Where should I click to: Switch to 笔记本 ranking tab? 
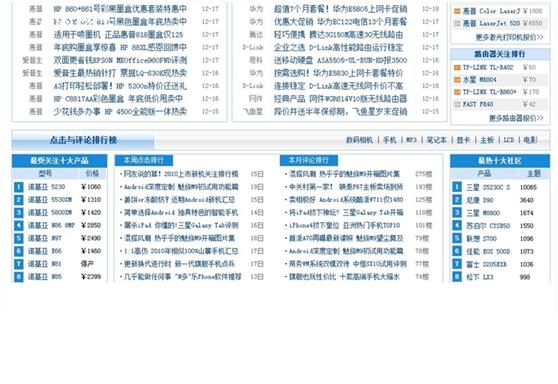(x=437, y=140)
